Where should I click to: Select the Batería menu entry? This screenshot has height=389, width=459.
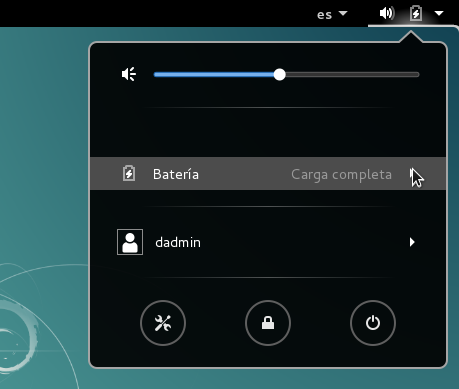[268, 174]
